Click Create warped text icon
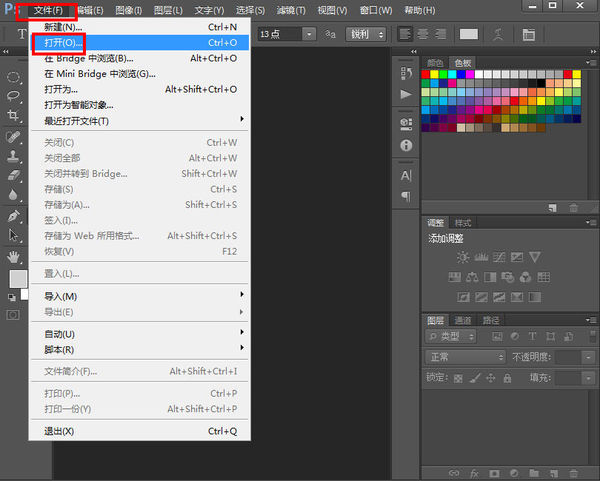The width and height of the screenshot is (600, 481). [x=498, y=34]
